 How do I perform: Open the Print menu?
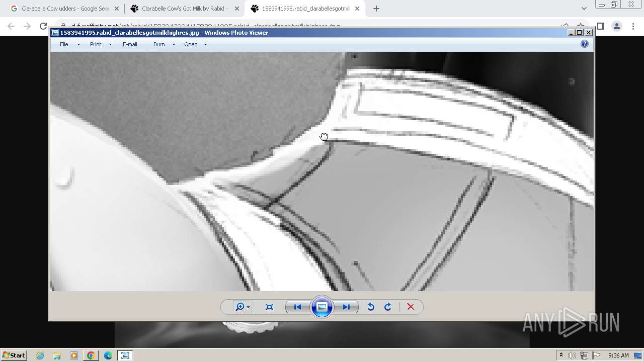coord(96,44)
